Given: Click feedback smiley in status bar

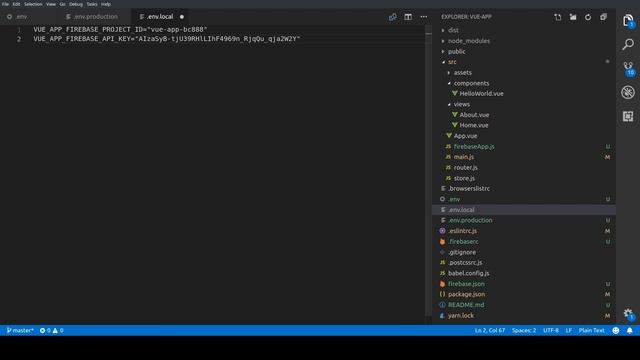Looking at the screenshot, I should click(616, 330).
